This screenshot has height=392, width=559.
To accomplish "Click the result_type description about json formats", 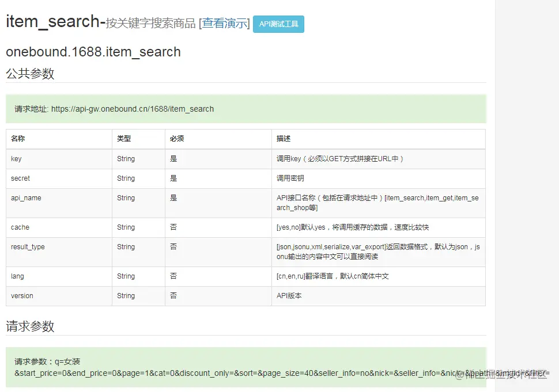I will (x=378, y=252).
